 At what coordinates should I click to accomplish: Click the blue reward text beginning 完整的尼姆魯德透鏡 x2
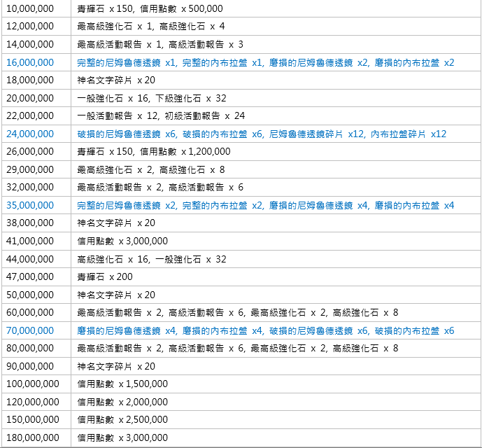[265, 205]
